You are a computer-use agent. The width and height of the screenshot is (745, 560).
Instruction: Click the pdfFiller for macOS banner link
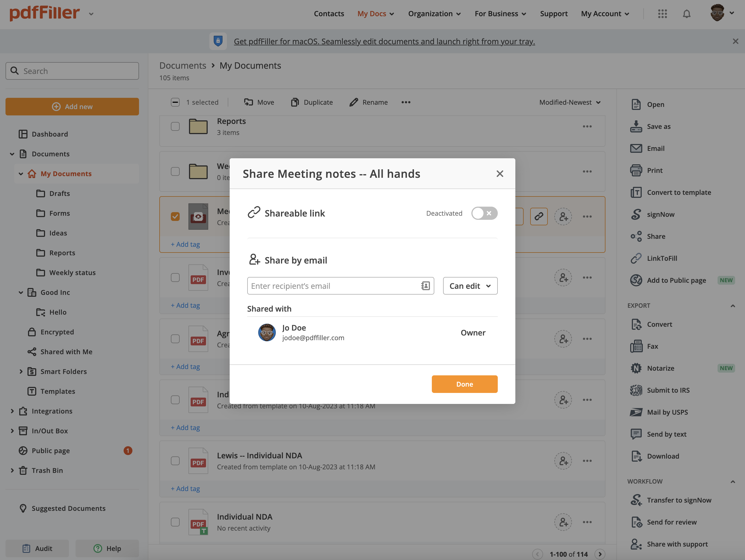(384, 41)
